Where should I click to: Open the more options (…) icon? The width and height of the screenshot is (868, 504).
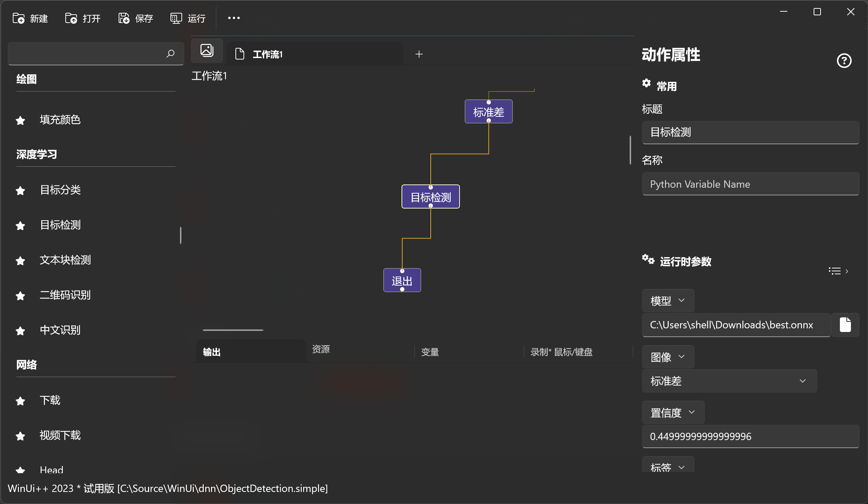click(x=234, y=18)
